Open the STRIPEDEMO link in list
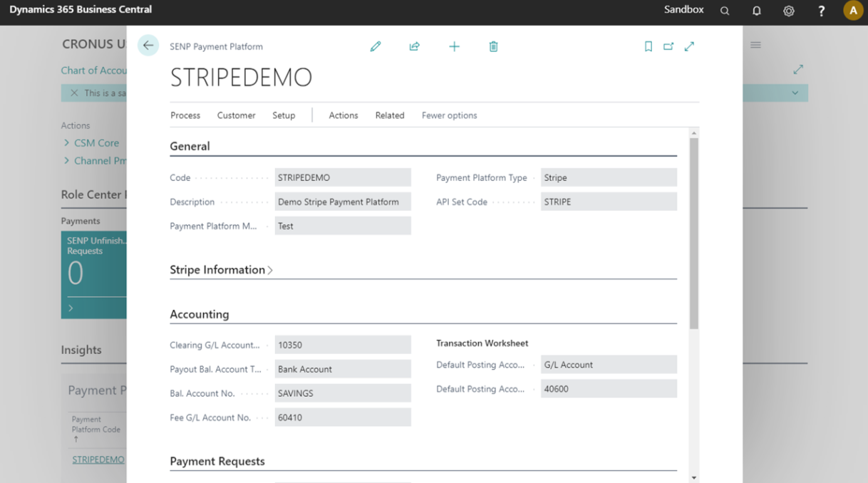868x483 pixels. point(98,459)
